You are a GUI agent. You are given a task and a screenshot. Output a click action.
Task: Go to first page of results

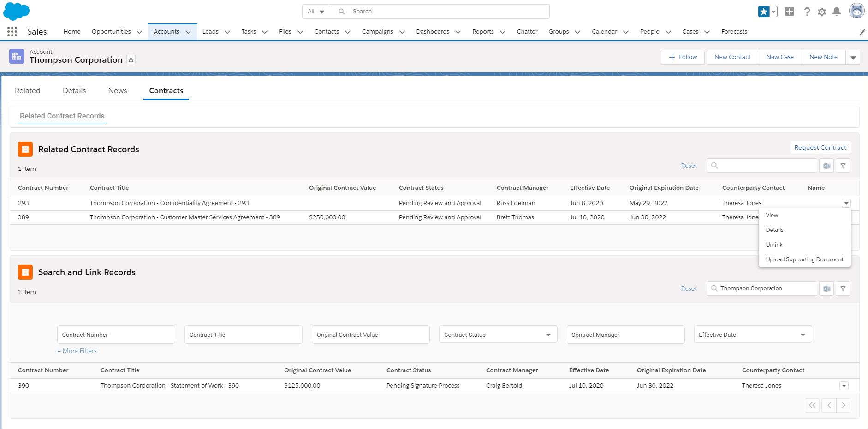[812, 405]
